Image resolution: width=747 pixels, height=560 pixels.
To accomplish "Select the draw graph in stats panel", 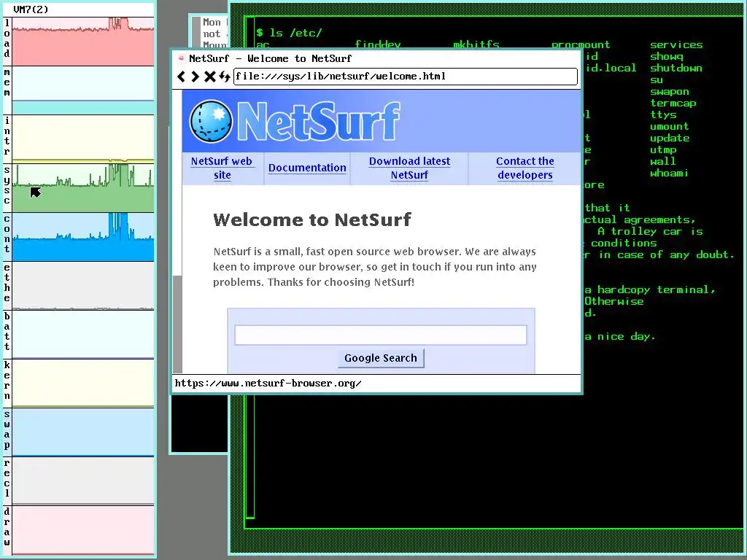I will [83, 529].
